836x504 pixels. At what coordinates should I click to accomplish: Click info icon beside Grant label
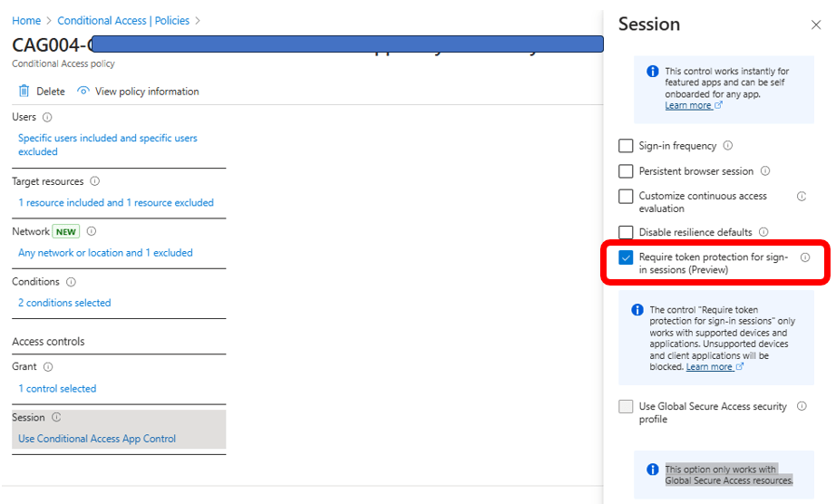[48, 367]
